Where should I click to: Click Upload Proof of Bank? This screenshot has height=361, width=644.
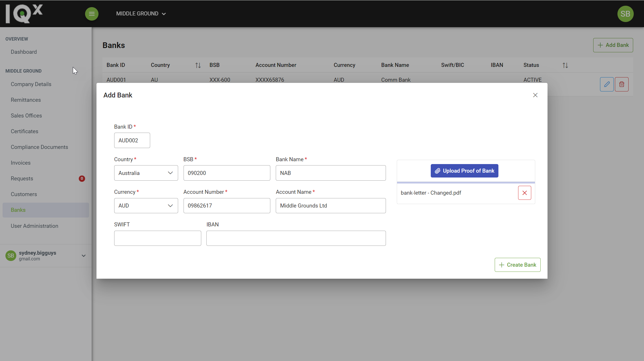(x=464, y=171)
